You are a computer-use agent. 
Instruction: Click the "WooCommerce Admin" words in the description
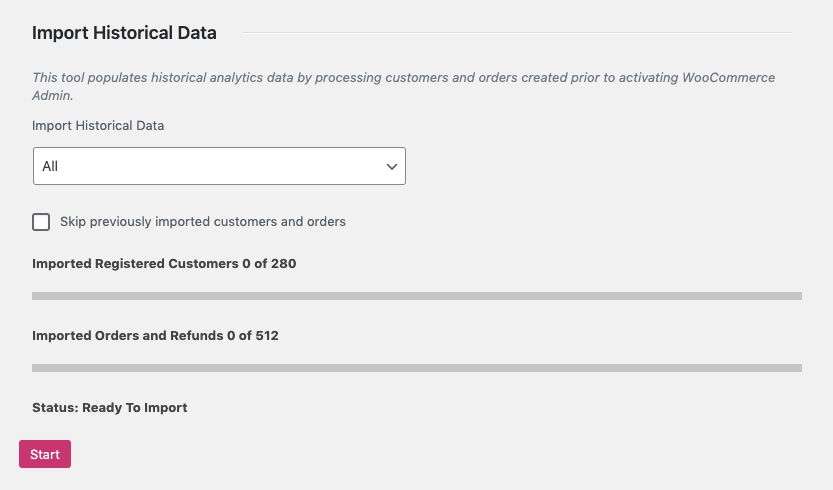click(x=728, y=78)
